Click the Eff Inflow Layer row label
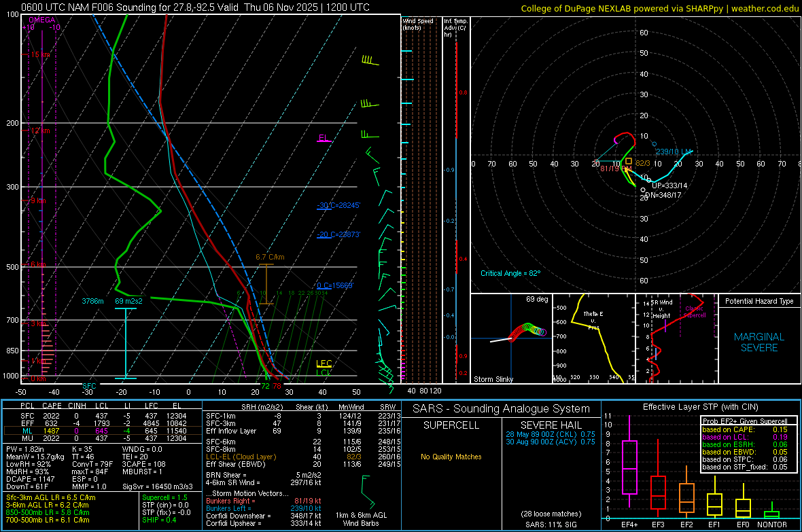Viewport: 802px width, 532px height. (231, 431)
